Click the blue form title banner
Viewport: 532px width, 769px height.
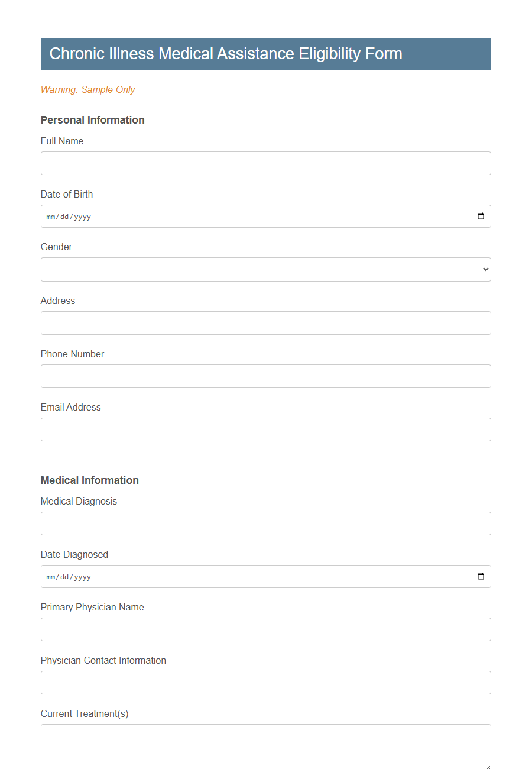tap(266, 54)
